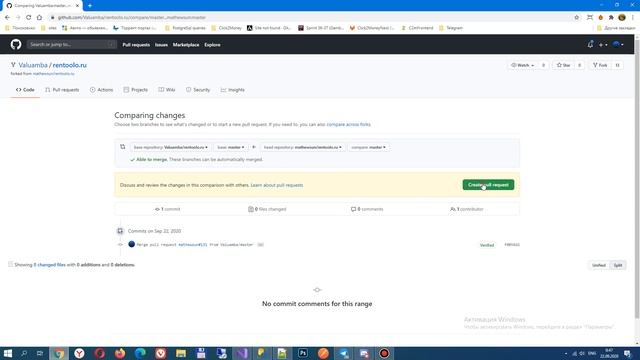Star the repository
640x360 pixels.
coord(563,65)
